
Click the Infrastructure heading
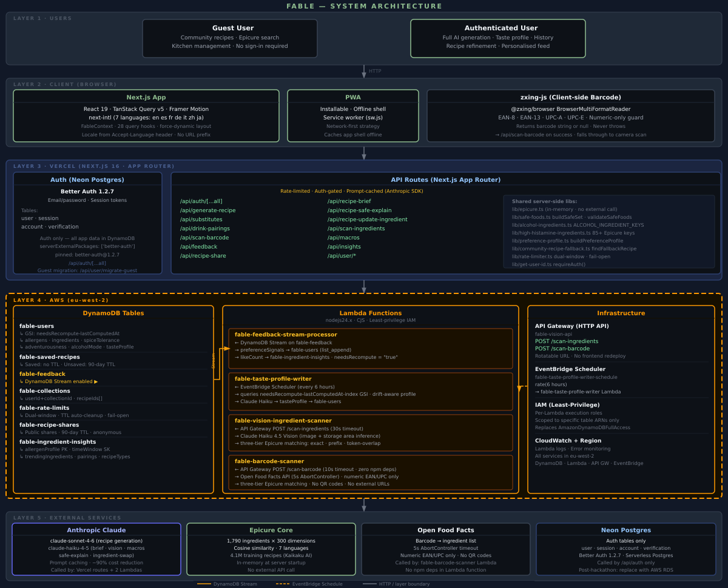tap(621, 313)
